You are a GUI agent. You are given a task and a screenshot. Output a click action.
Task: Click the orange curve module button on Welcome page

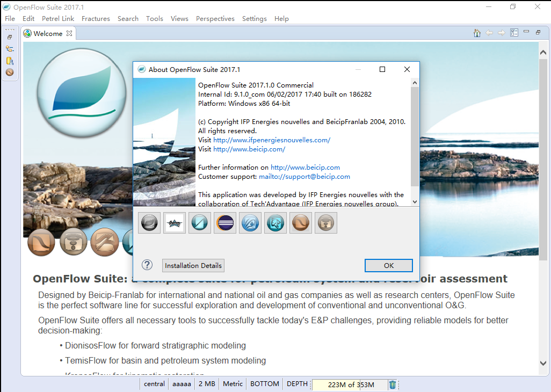click(x=41, y=242)
